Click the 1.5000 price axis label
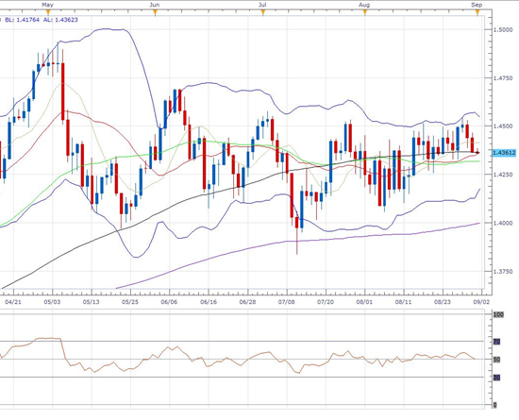Screen dimensions: 519x420 (503, 30)
